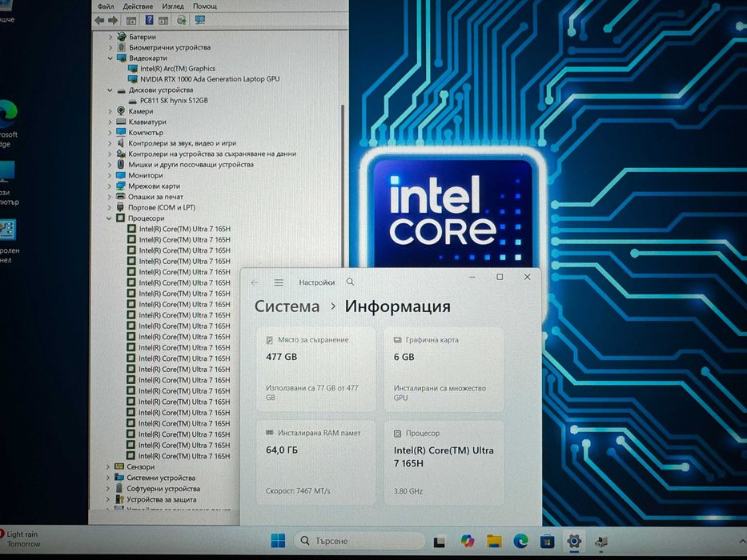Click the Система breadcrumb link
This screenshot has width=747, height=560.
(287, 306)
